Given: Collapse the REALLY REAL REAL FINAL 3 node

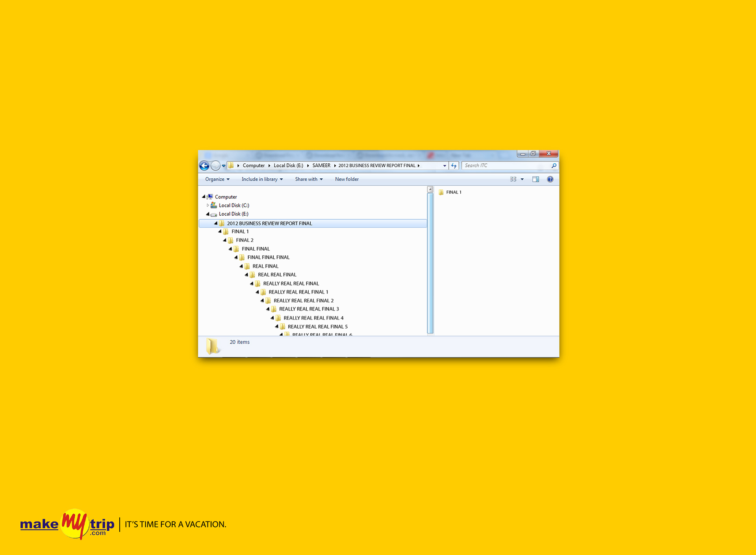Looking at the screenshot, I should pyautogui.click(x=268, y=309).
